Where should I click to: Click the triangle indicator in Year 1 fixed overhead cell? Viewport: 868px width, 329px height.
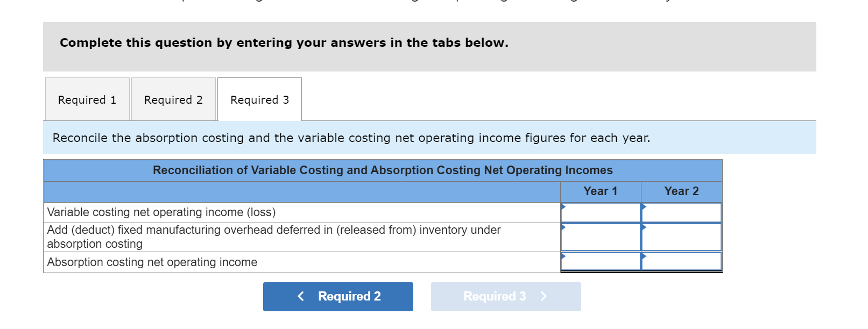[564, 228]
